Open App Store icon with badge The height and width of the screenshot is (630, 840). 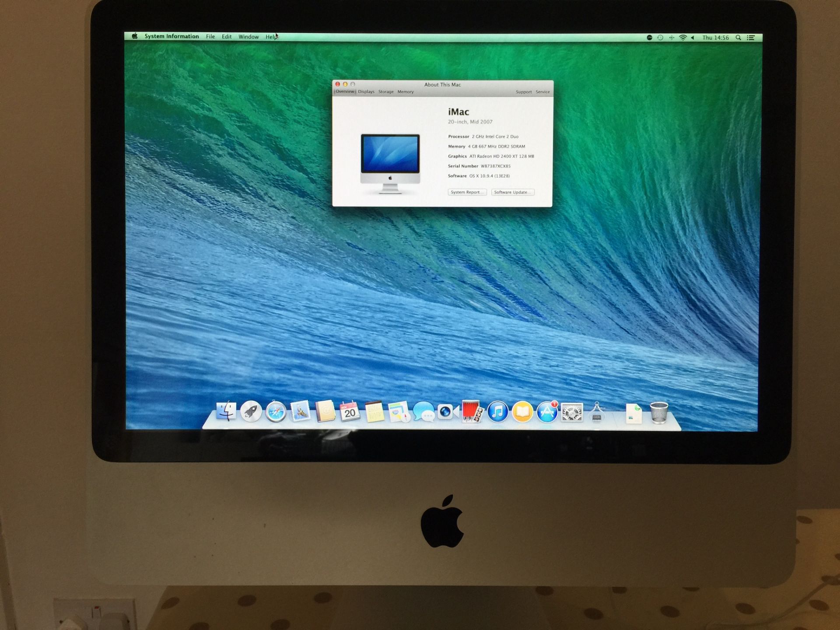(547, 412)
